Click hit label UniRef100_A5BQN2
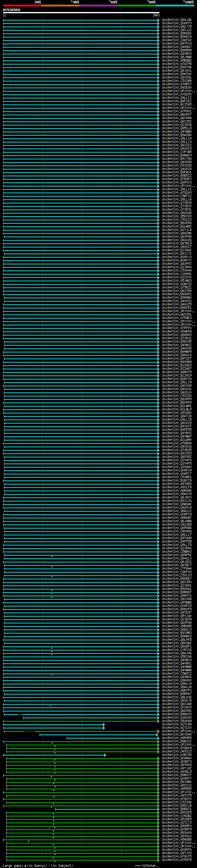 (x=177, y=60)
